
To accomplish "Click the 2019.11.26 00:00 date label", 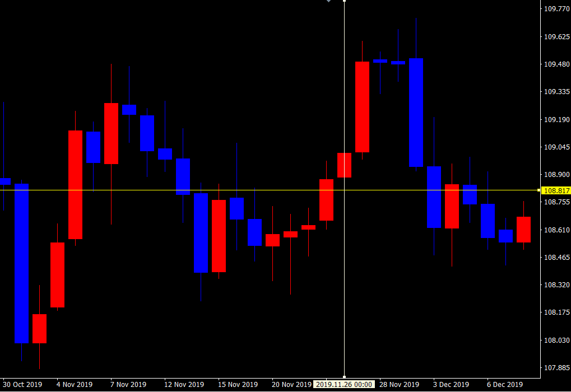I will (343, 384).
